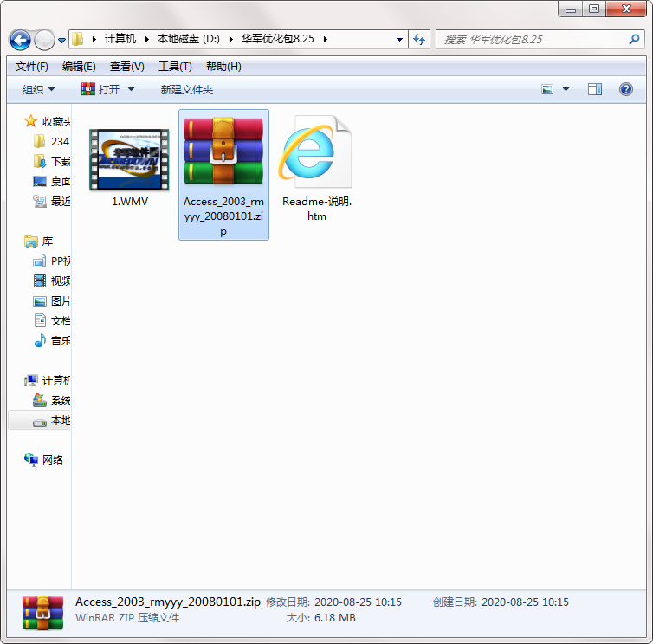Expand the 组织 organize dropdown
This screenshot has width=653, height=644.
38,89
